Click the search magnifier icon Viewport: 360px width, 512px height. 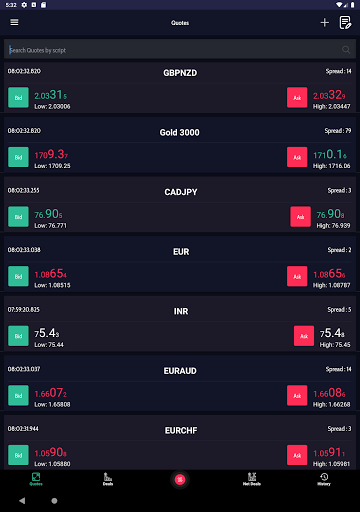click(x=346, y=50)
